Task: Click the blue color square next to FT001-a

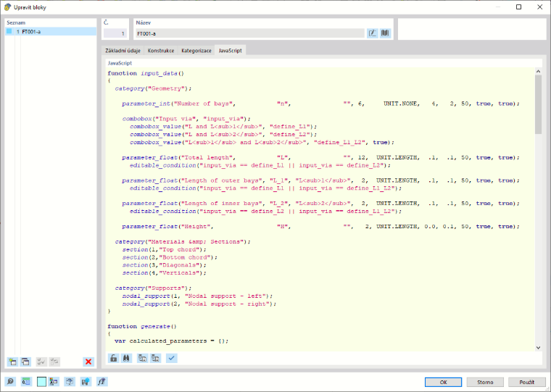Action: pos(9,32)
